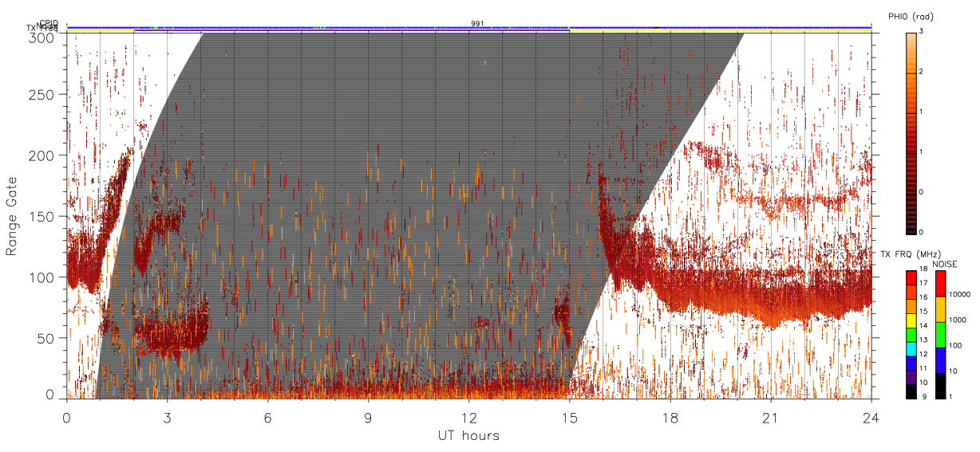Screen dimensions: 980x452
Task: Click the UT hours axis label
Action: click(468, 435)
